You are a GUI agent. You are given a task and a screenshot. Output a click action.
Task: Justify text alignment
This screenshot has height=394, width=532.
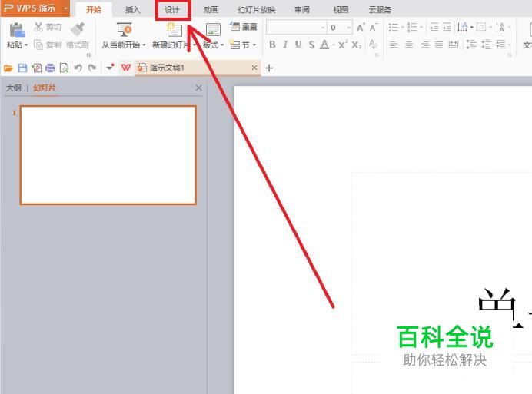tap(439, 45)
